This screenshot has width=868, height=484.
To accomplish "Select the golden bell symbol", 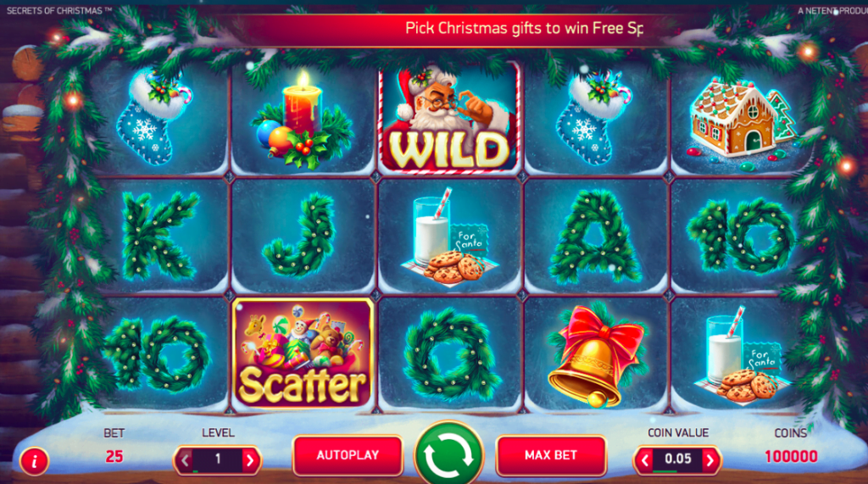I will point(595,355).
